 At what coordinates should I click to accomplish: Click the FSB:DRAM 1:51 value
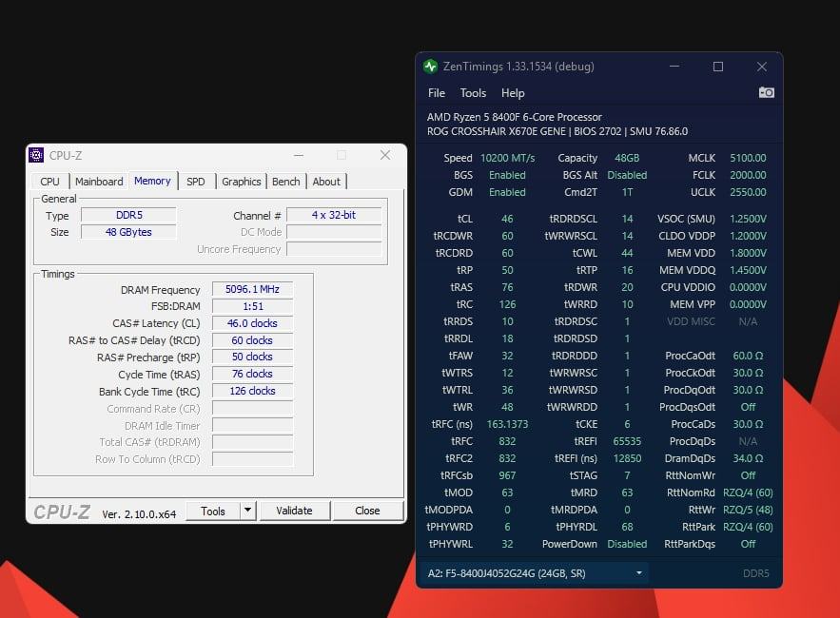pyautogui.click(x=252, y=306)
